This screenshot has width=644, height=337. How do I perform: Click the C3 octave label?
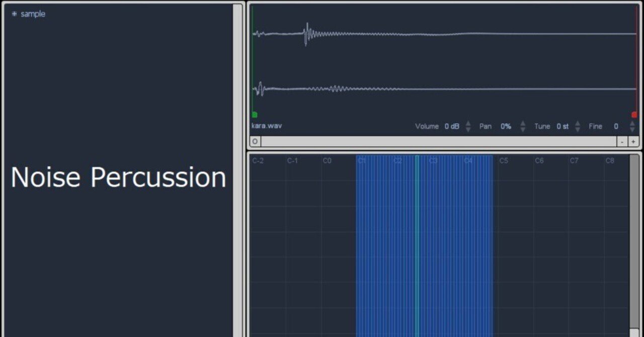433,161
